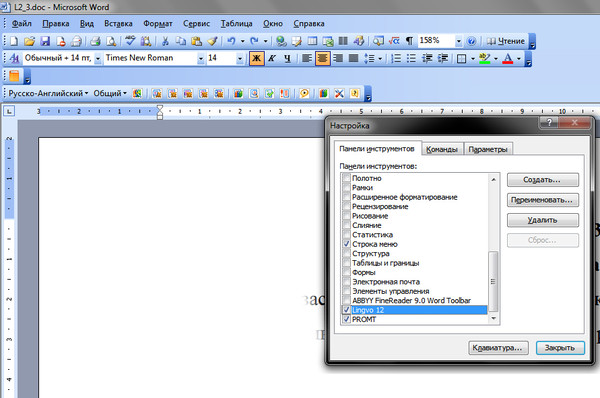
Task: Apply the yellow highlight color
Action: pyautogui.click(x=484, y=59)
